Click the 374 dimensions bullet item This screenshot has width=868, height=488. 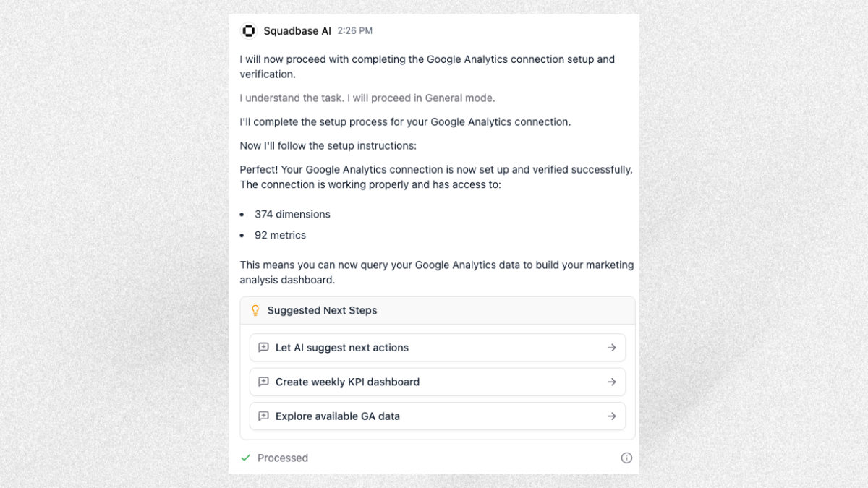pyautogui.click(x=292, y=214)
